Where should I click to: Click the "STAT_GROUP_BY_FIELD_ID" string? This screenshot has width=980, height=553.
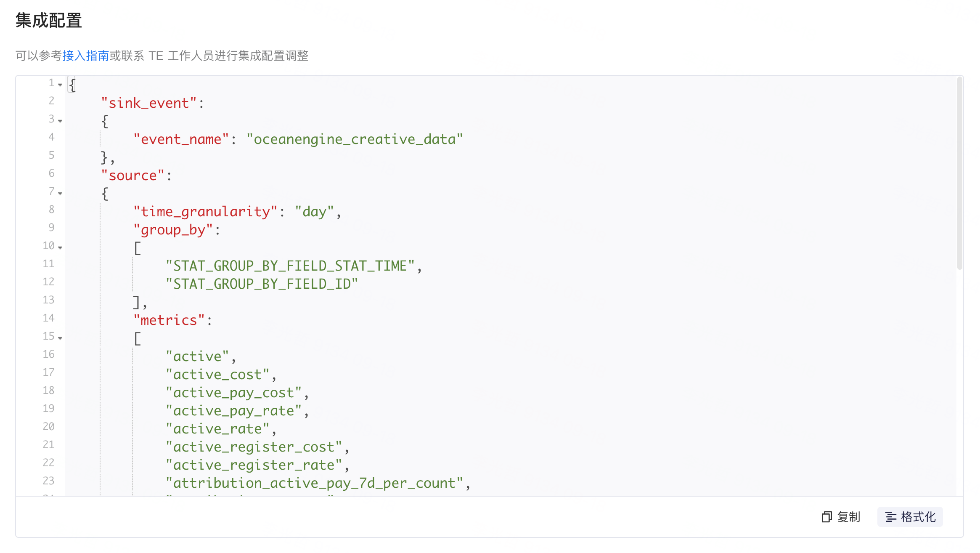(x=262, y=284)
